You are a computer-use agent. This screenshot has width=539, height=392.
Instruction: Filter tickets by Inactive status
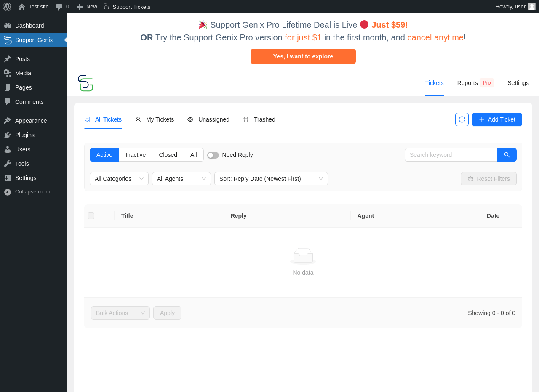click(136, 155)
